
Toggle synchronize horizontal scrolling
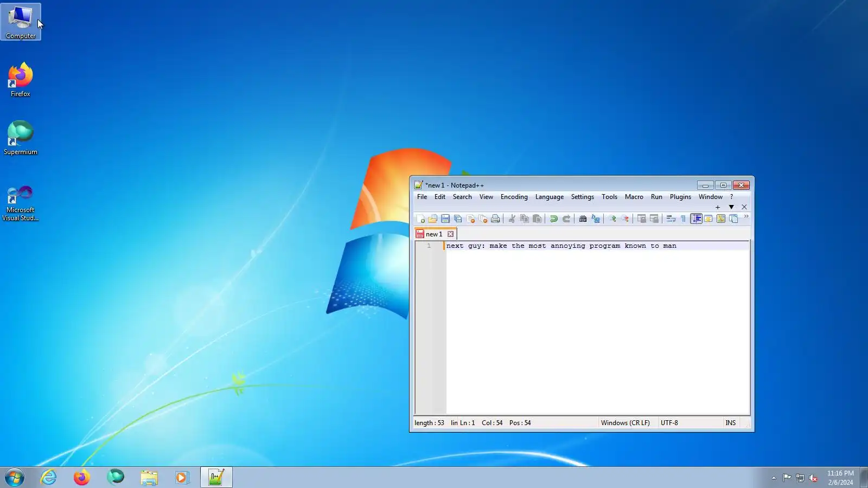[x=654, y=219]
